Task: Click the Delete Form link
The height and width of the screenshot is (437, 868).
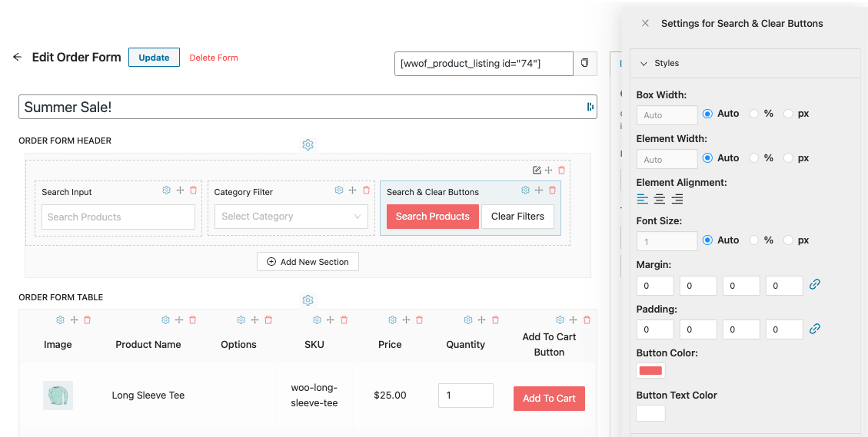Action: coord(214,58)
